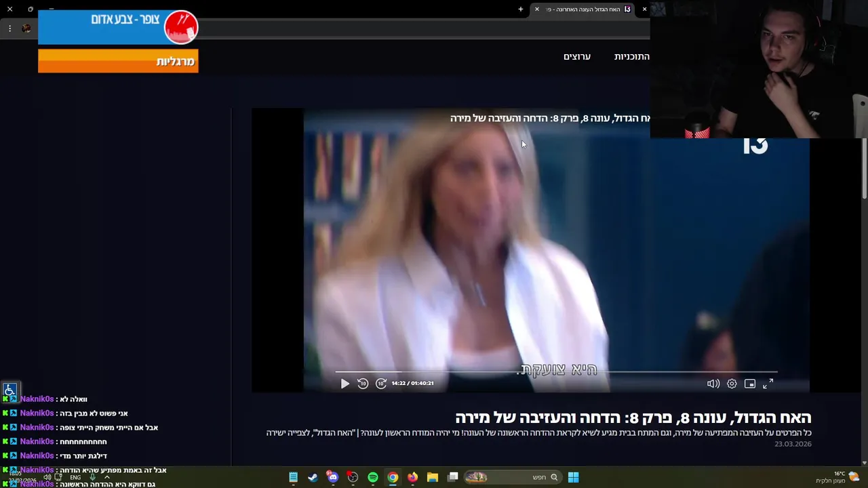Open the ערוצים menu
Image resolution: width=868 pixels, height=488 pixels.
point(577,56)
